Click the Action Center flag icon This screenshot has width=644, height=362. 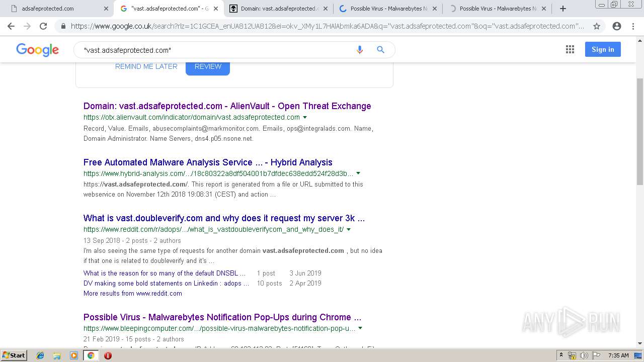(596, 355)
